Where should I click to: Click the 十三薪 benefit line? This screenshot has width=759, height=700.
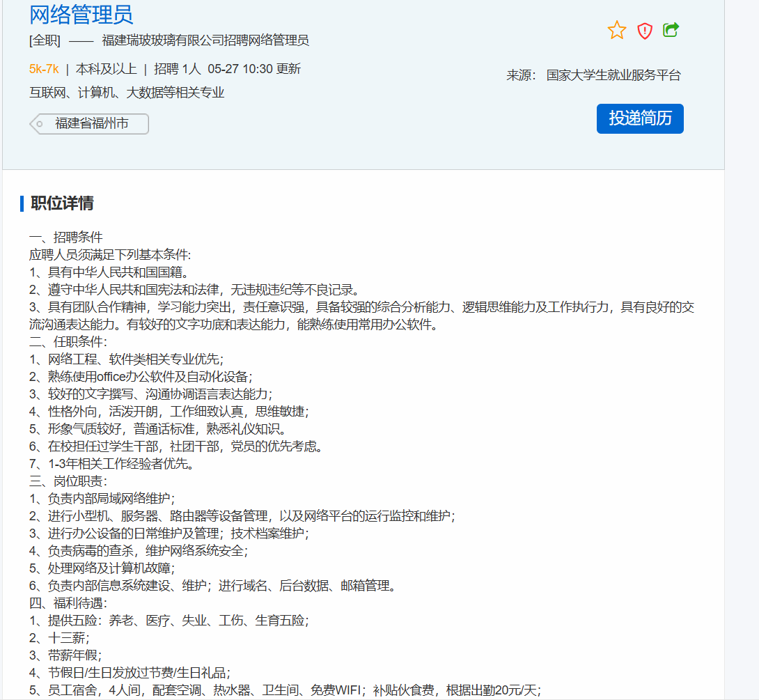point(68,637)
